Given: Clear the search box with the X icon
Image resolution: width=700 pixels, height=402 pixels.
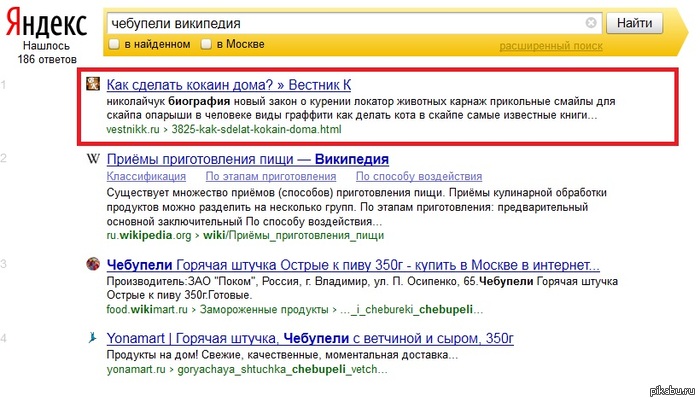Looking at the screenshot, I should coord(591,22).
